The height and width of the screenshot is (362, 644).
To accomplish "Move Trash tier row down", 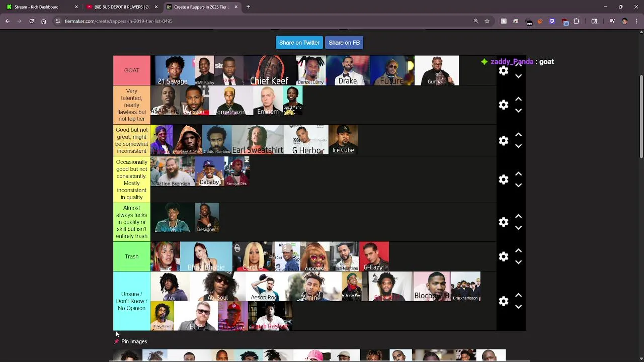I will (x=518, y=262).
